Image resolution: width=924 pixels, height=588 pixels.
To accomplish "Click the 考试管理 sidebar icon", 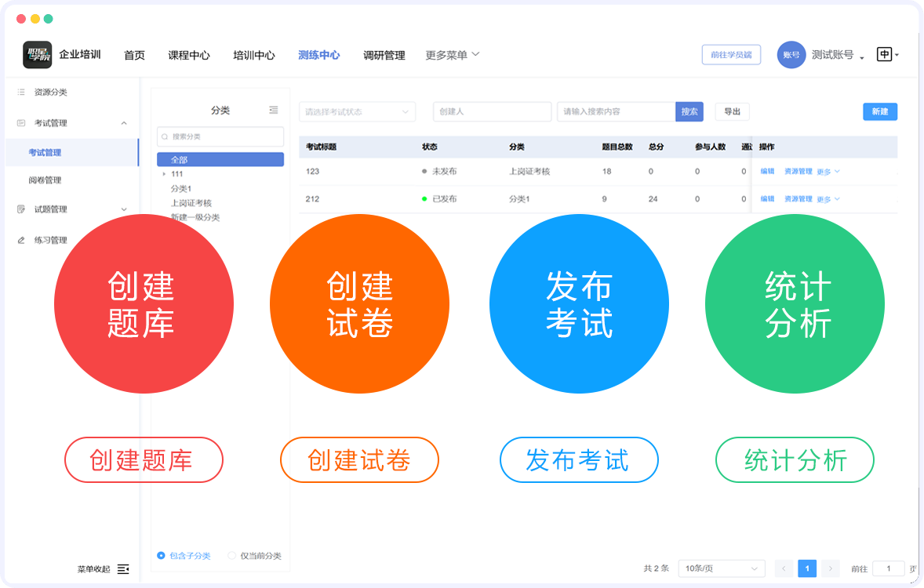I will point(20,123).
